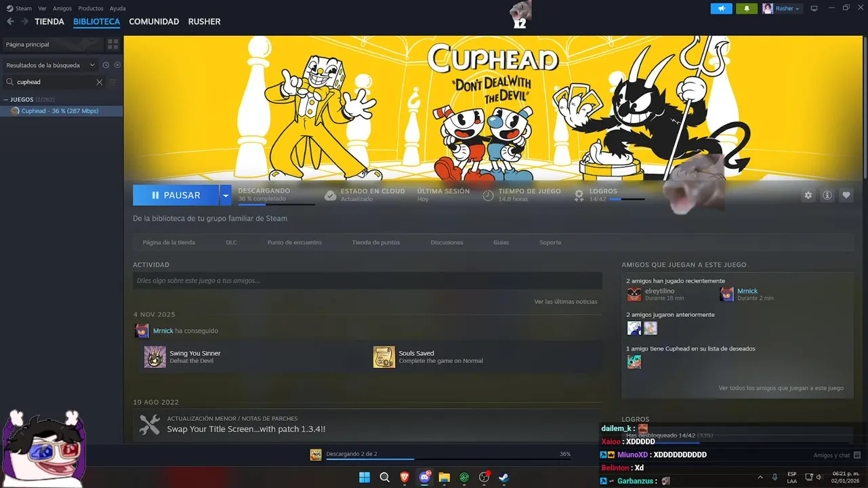Click the DESCARGANDO 36 % progress bar
Viewport: 868px width, 488px height.
[x=276, y=204]
